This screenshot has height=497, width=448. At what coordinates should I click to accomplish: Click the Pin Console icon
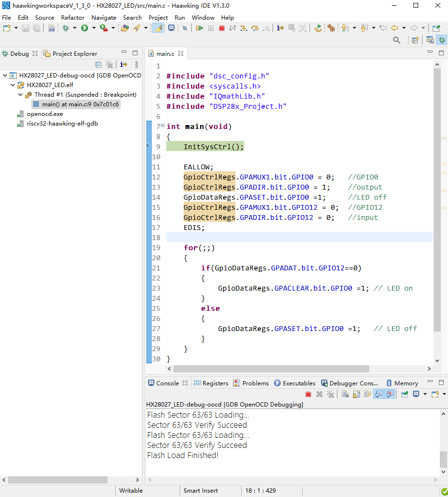coord(404,395)
